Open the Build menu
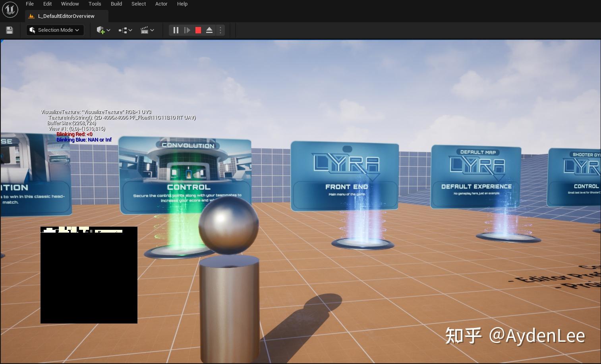The height and width of the screenshot is (364, 601). coord(116,4)
